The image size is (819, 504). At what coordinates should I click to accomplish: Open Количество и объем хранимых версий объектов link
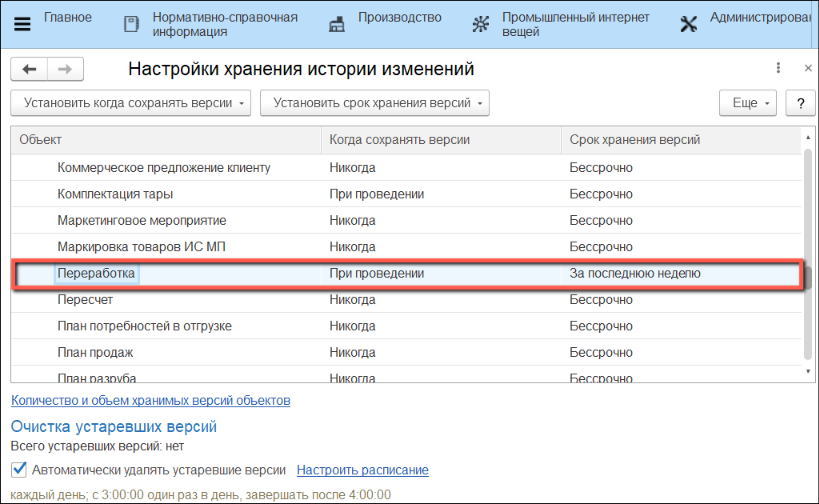150,401
